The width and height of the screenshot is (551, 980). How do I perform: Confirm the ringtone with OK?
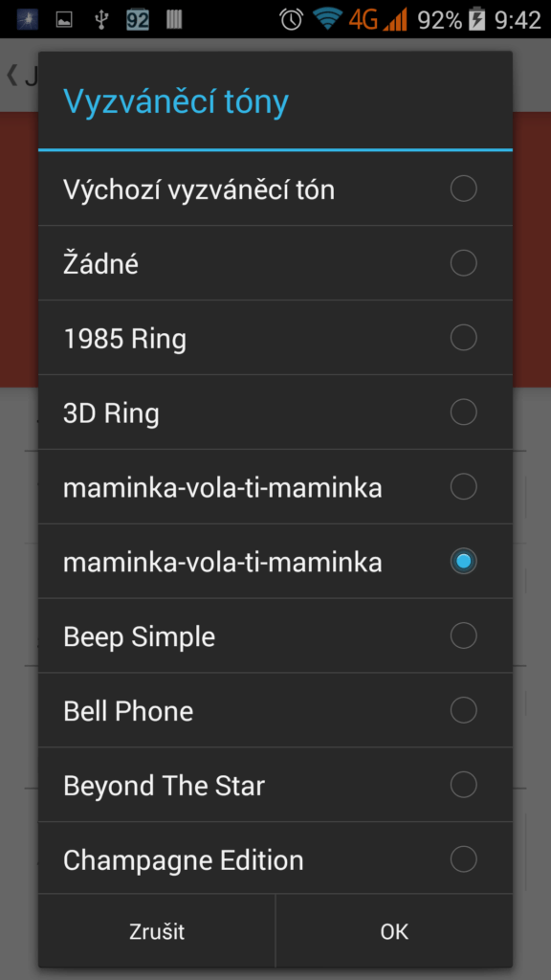394,931
